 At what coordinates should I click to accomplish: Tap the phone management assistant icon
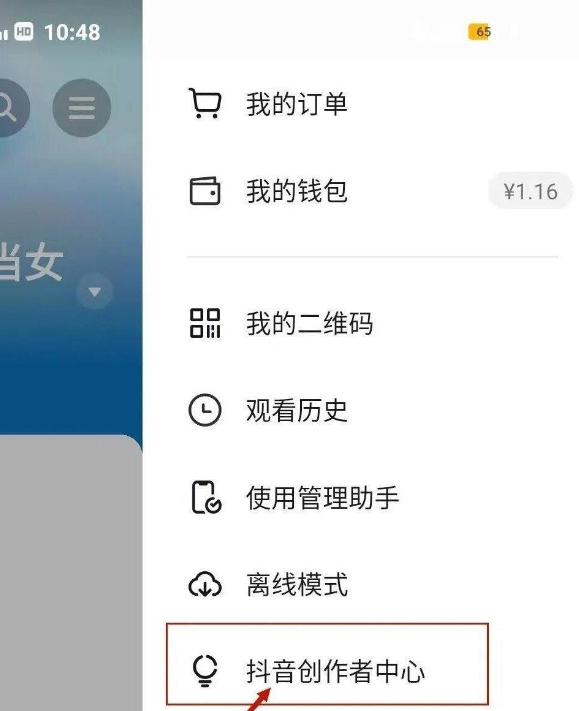pyautogui.click(x=206, y=497)
